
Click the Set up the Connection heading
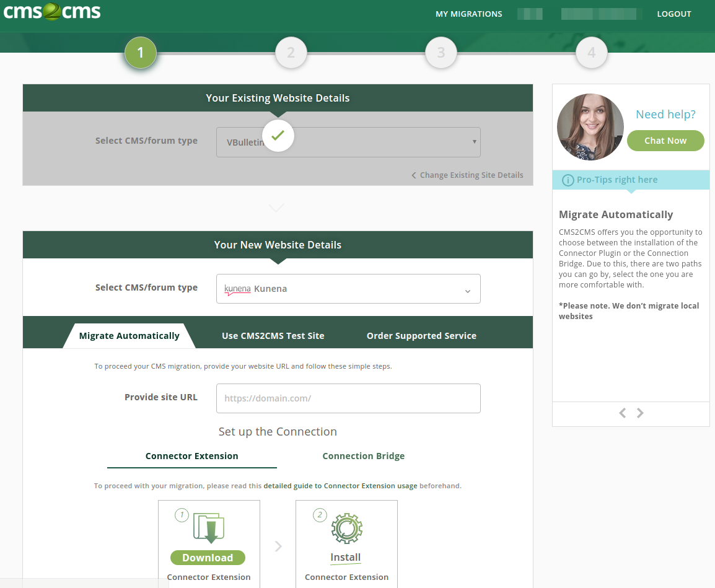click(x=278, y=431)
